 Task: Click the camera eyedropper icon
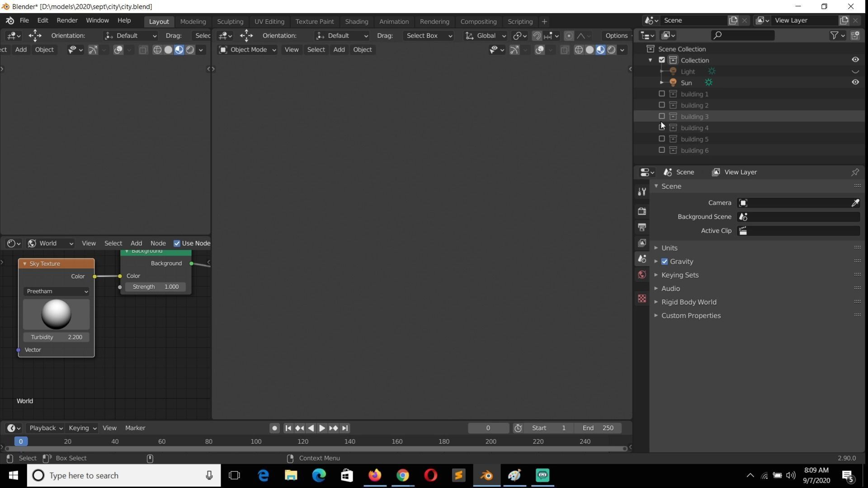coord(855,203)
